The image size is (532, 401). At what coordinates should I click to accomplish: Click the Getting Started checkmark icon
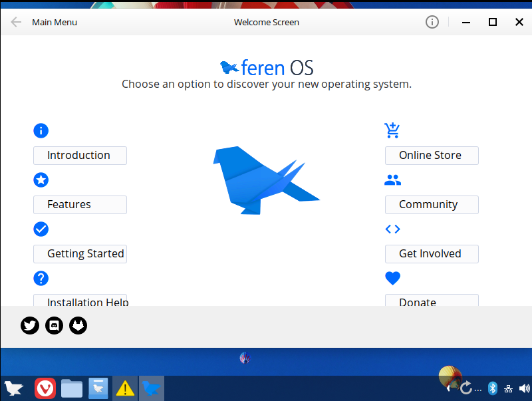[41, 229]
